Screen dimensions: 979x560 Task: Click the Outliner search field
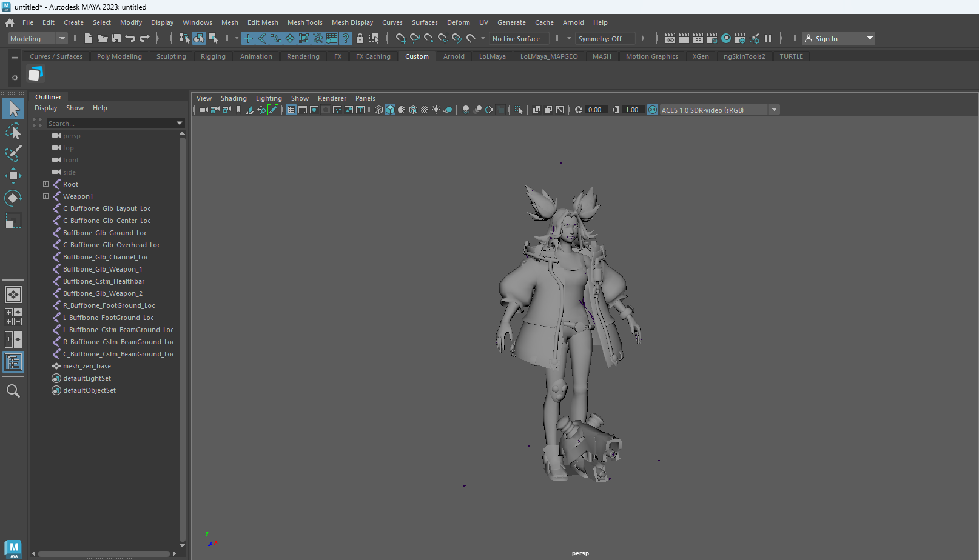coord(110,123)
